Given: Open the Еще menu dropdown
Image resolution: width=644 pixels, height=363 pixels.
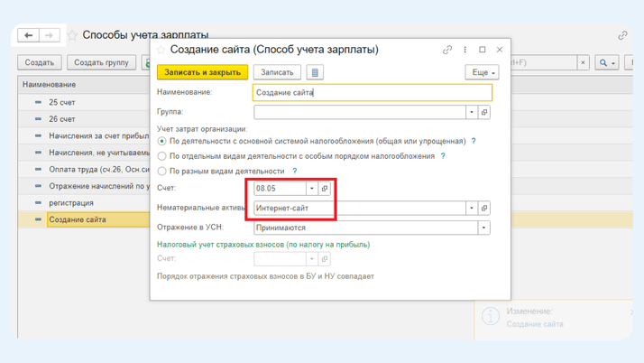Looking at the screenshot, I should [x=483, y=72].
